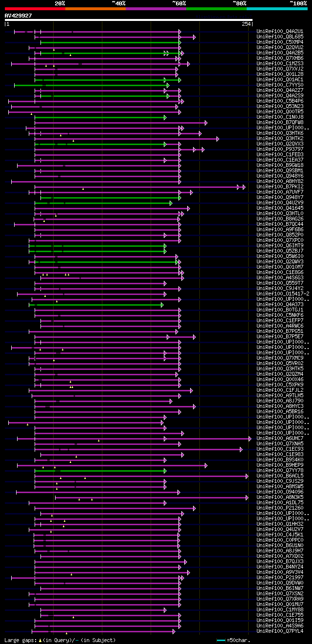The height and width of the screenshot is (644, 312).
Task: Click the cyan =50char scale bar
Action: coord(221,640)
